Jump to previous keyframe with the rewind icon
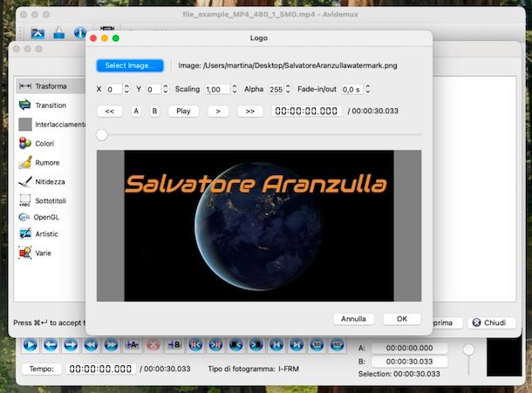This screenshot has width=532, height=393. pos(91,345)
